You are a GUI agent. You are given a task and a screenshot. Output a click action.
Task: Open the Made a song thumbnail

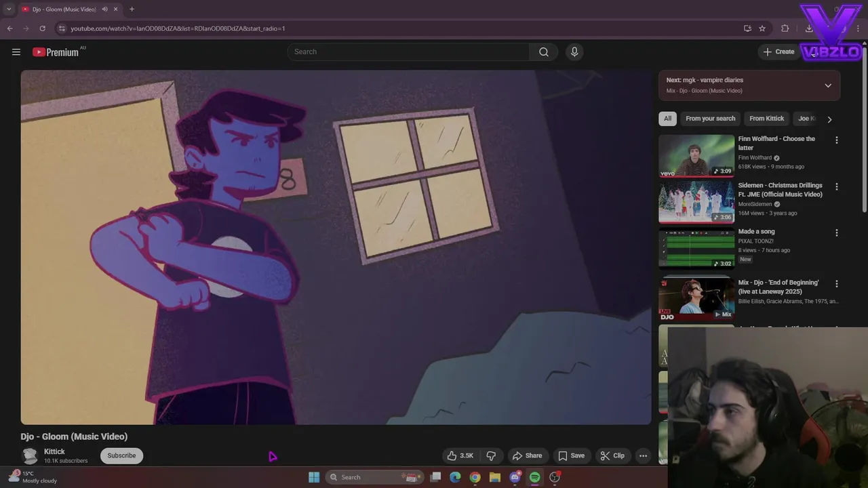pos(696,248)
